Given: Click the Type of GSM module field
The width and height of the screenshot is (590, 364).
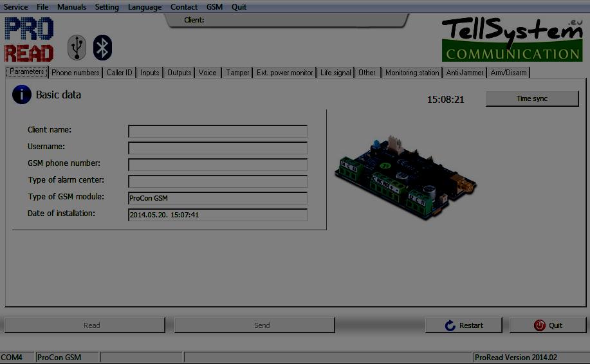Looking at the screenshot, I should click(217, 198).
